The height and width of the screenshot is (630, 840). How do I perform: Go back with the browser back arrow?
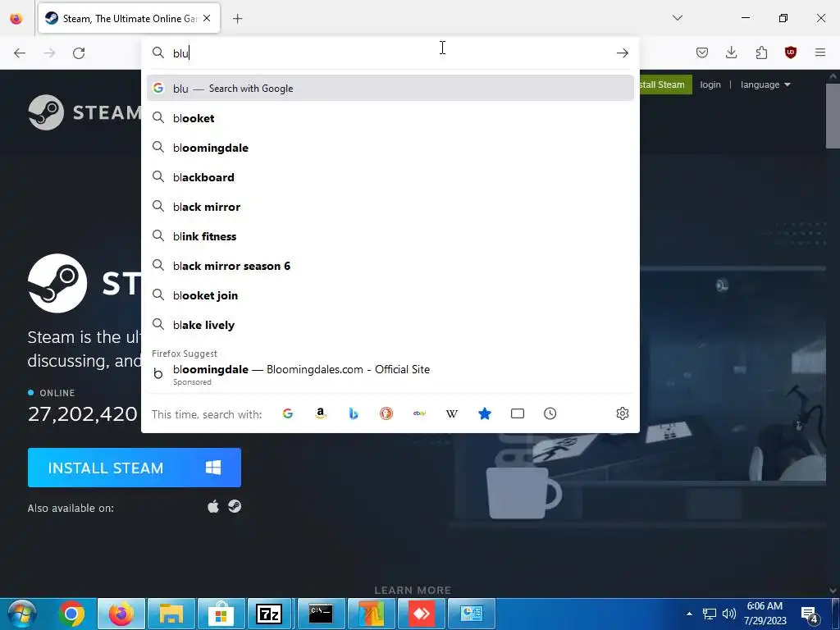(x=20, y=53)
